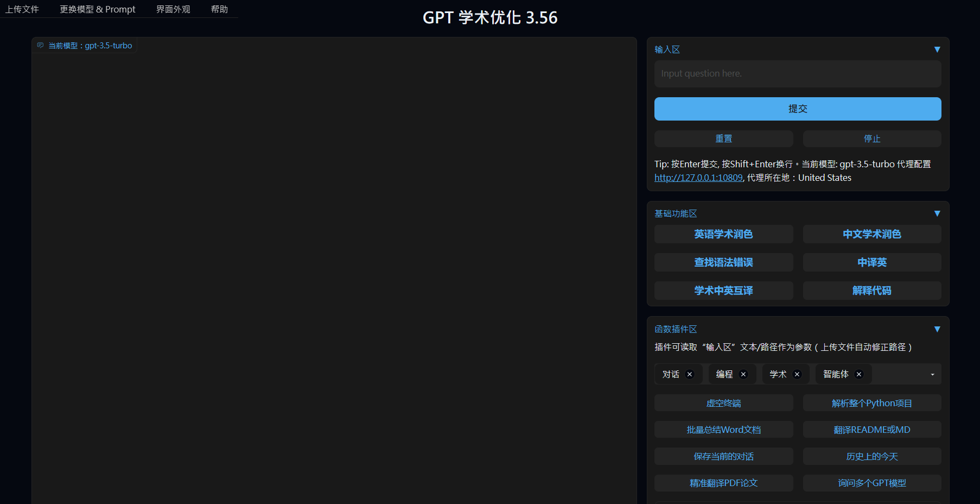980x504 pixels.
Task: Click the 插件可读取 description text
Action: pyautogui.click(x=783, y=347)
